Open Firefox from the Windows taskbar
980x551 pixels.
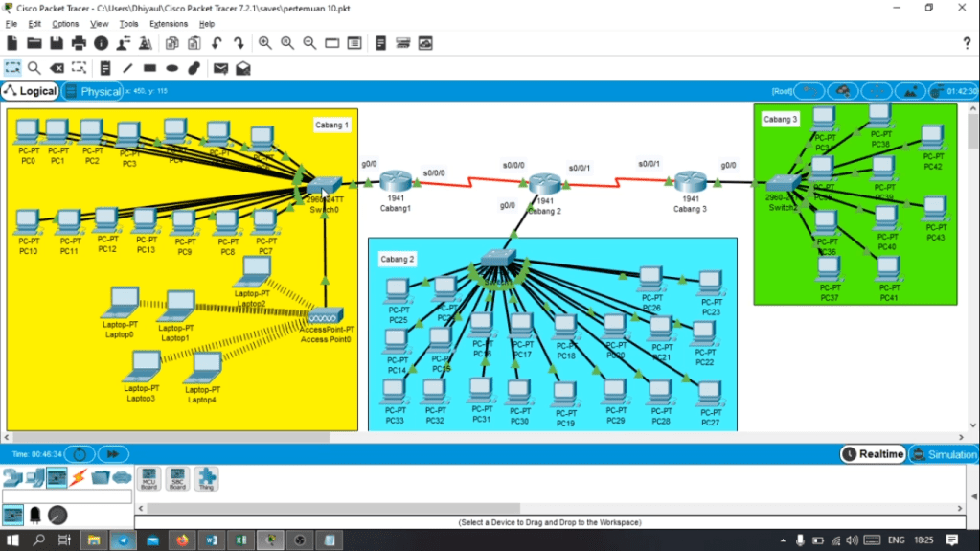tap(183, 540)
